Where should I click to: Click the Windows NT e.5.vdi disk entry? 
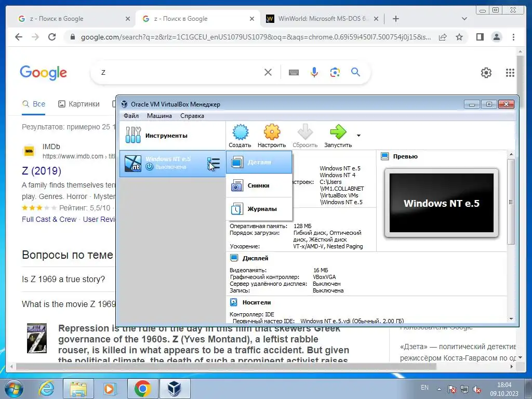click(352, 321)
